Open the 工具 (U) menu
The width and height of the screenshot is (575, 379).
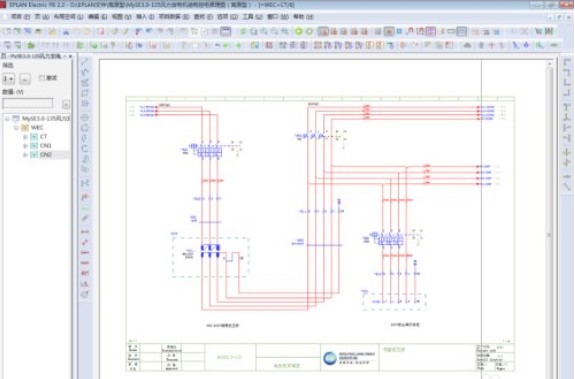(252, 17)
